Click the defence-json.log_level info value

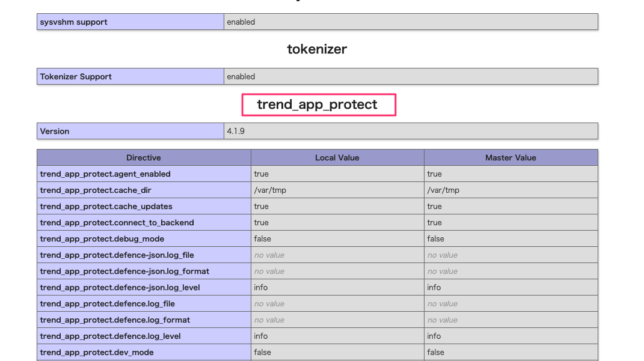pos(259,287)
